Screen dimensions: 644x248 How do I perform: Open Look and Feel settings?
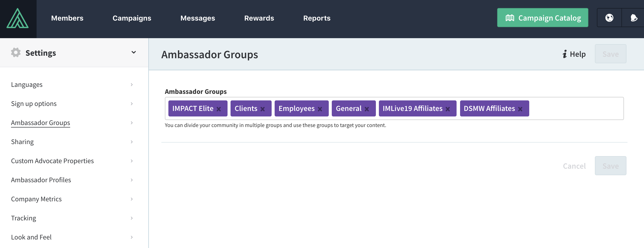pos(31,237)
